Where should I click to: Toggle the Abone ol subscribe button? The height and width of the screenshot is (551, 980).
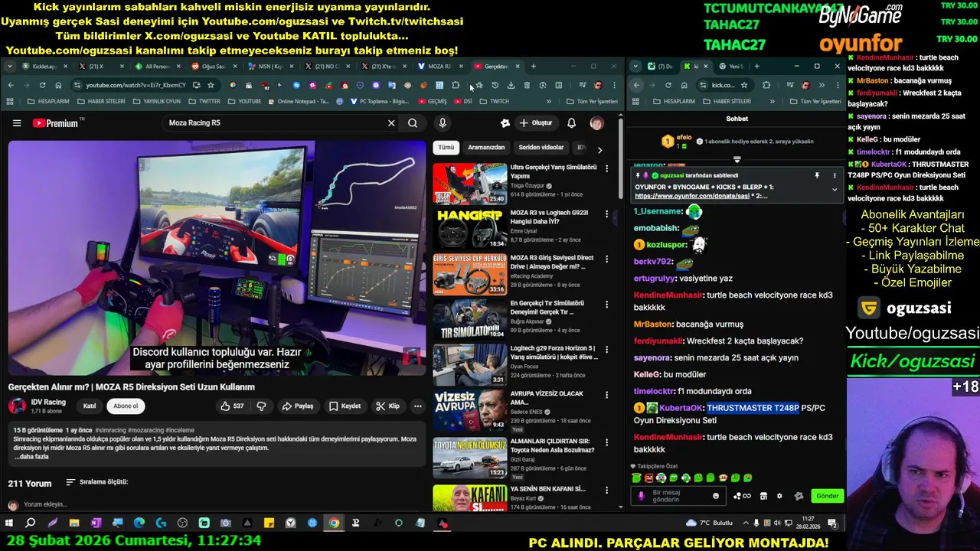tap(126, 406)
